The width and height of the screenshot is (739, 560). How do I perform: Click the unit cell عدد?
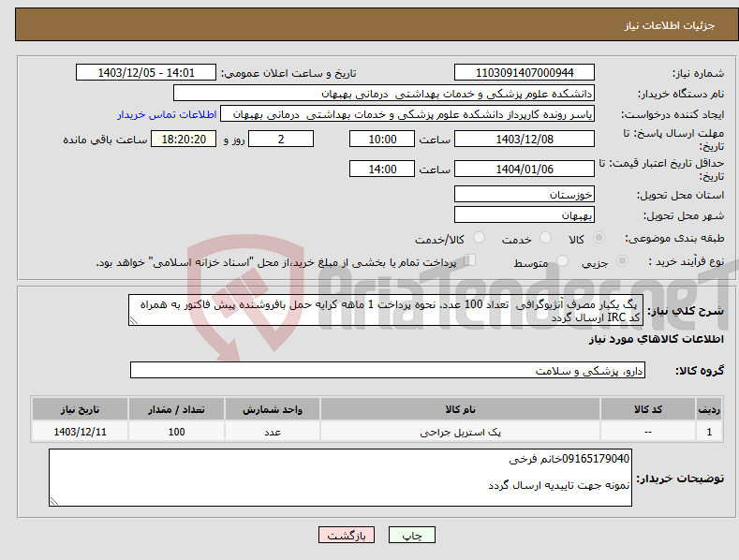tap(273, 432)
